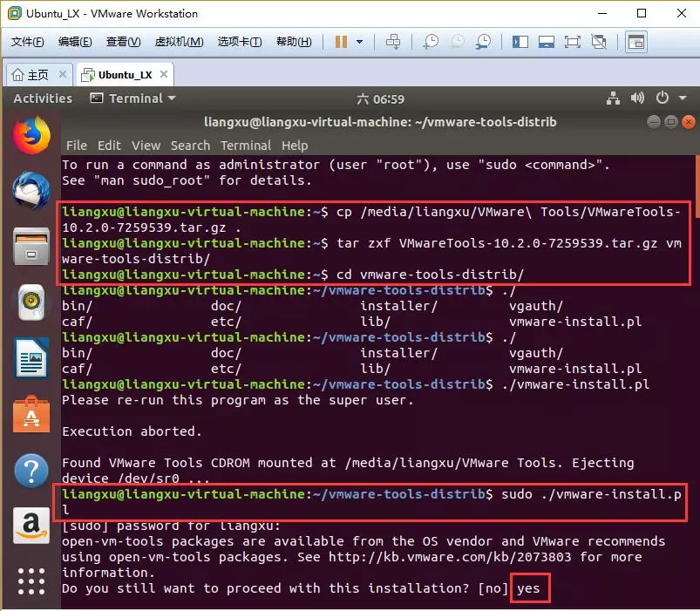Close the Ubuntu_LX tab
Screen dimensions: 700x611
164,74
